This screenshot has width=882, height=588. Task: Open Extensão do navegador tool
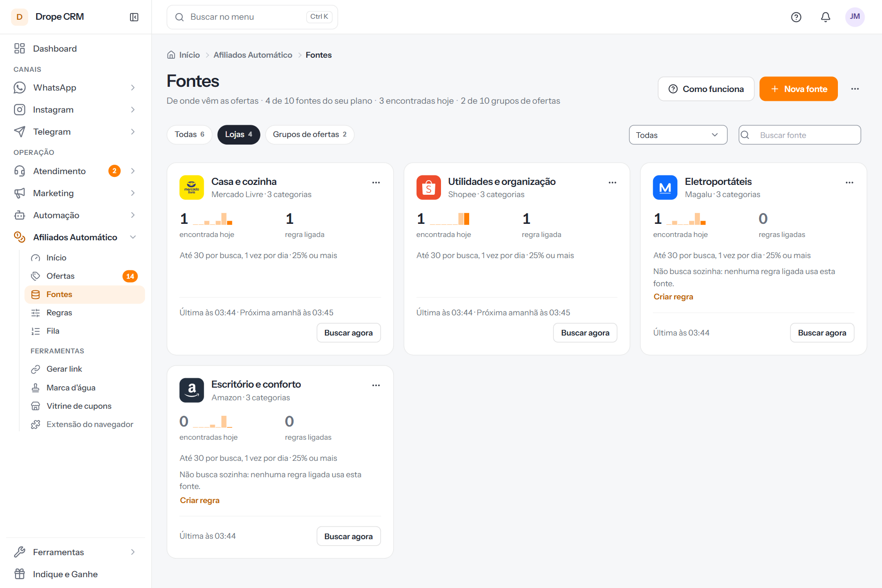coord(84,424)
